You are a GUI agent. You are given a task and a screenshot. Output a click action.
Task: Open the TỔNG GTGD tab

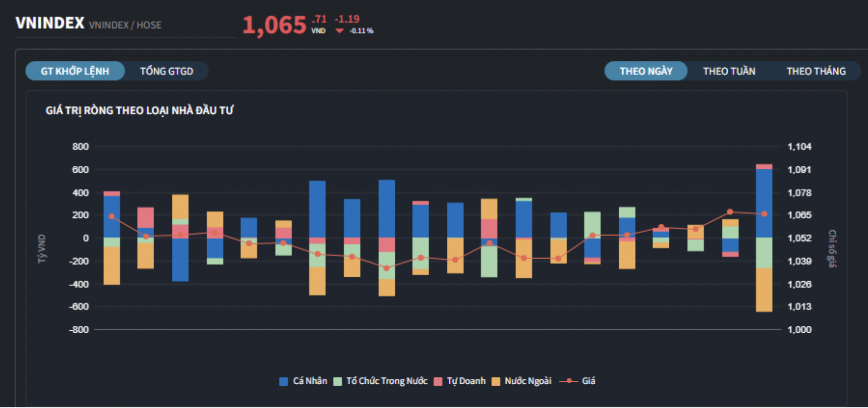click(x=166, y=71)
